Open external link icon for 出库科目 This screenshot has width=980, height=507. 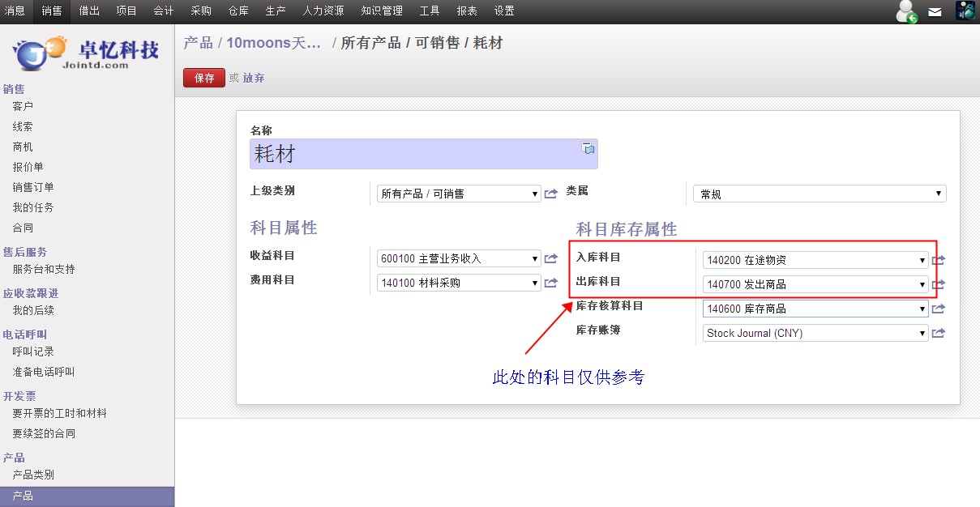(939, 284)
